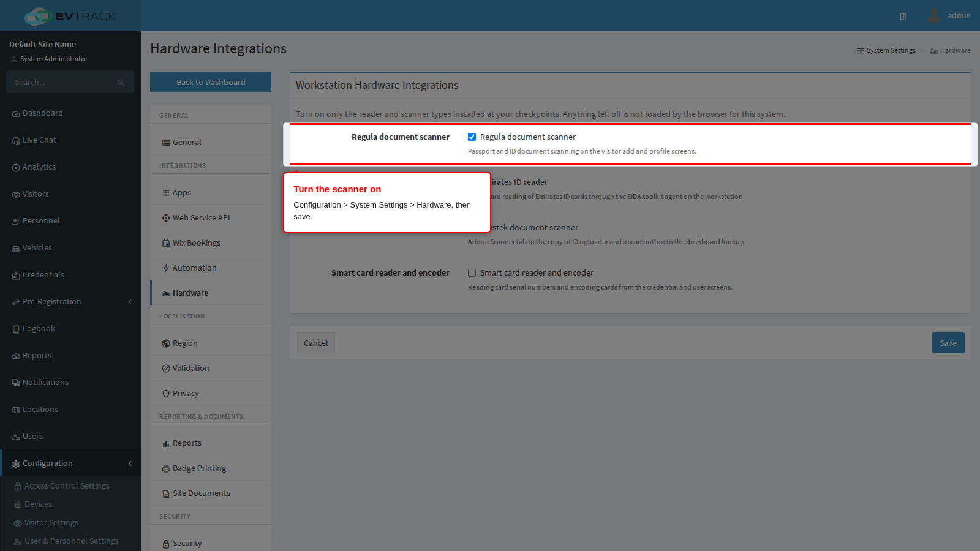Click the Save button
Screen dimensions: 980x551
[948, 343]
